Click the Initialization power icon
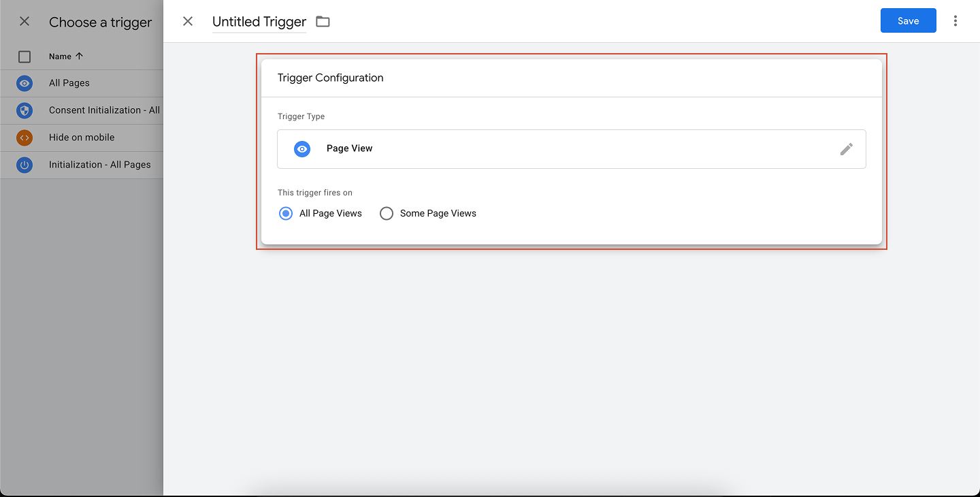This screenshot has width=980, height=497. pyautogui.click(x=24, y=165)
